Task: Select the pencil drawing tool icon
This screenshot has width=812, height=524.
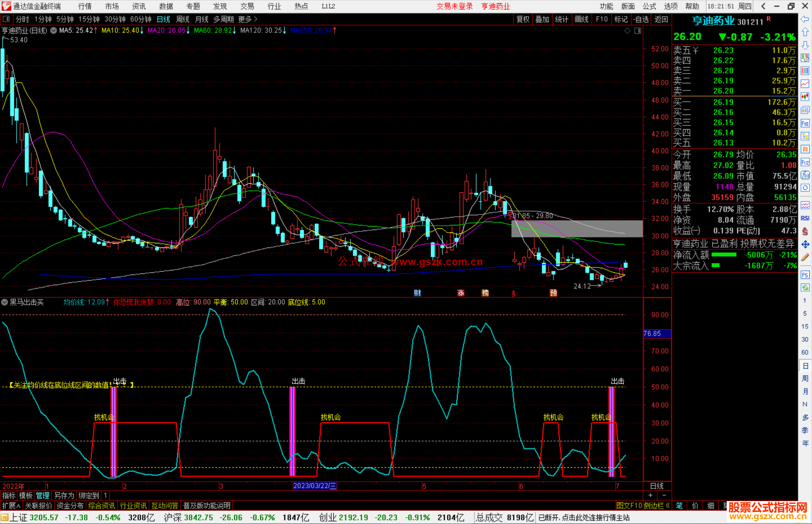Action: coord(805,257)
